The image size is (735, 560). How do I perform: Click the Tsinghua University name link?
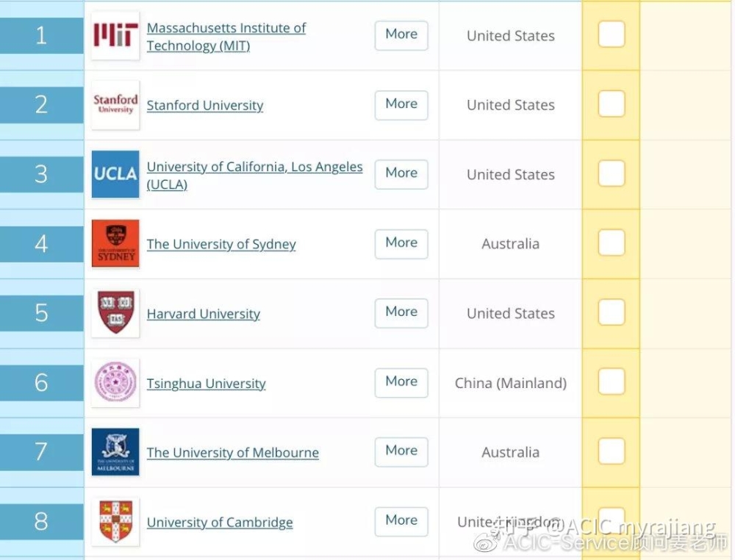tap(206, 384)
